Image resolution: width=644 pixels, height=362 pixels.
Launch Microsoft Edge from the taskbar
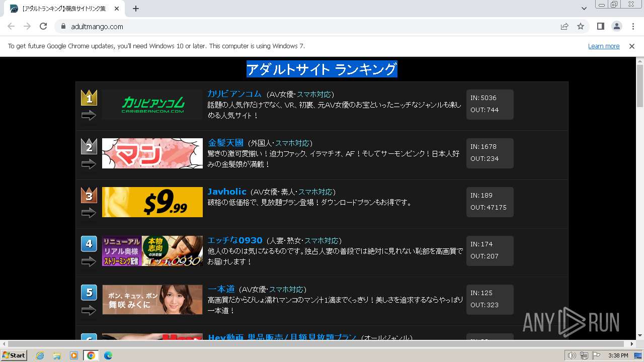point(108,355)
